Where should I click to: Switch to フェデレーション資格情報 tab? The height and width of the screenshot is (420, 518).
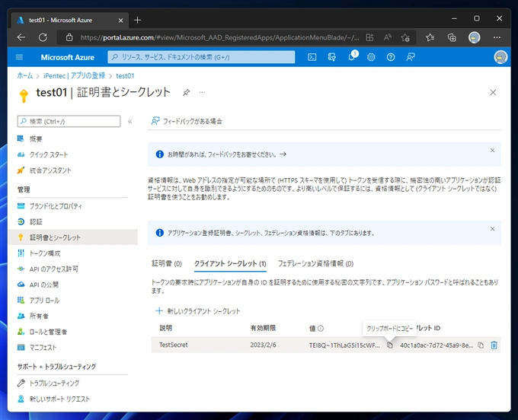point(315,263)
